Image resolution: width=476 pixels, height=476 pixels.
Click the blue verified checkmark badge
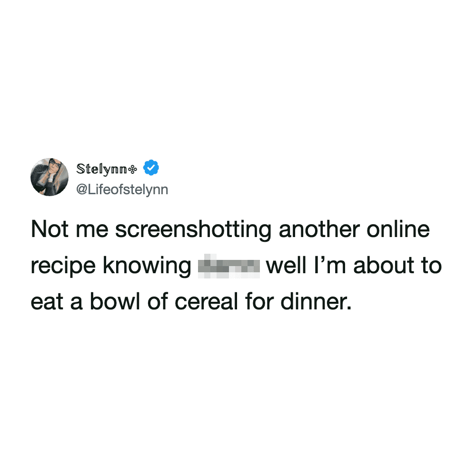(x=151, y=168)
